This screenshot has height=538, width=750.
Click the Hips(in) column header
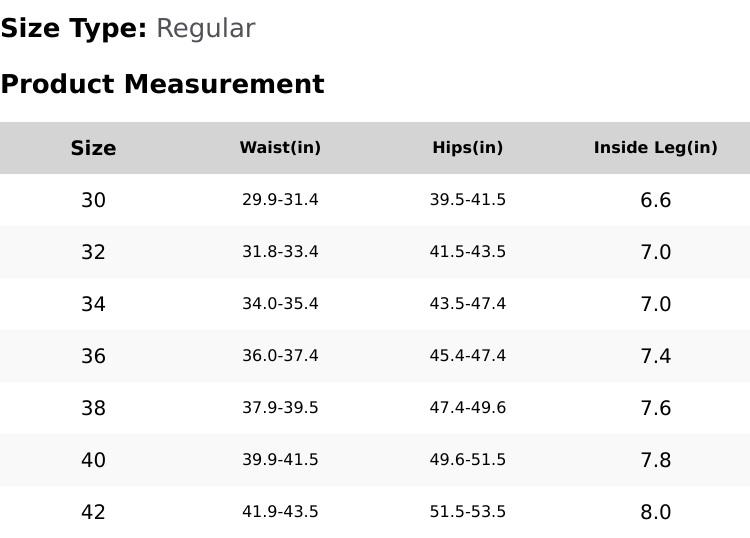(x=468, y=148)
